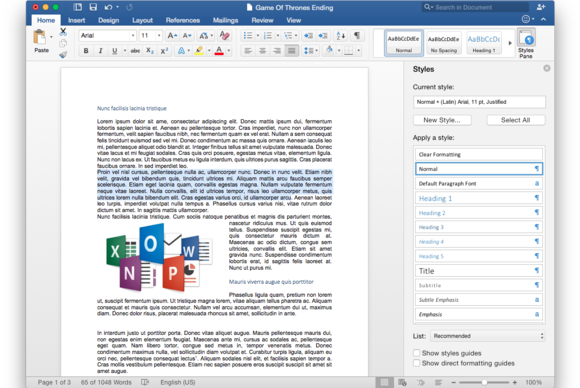The width and height of the screenshot is (580, 388).
Task: Open the font size 11 dropdown
Action: (x=159, y=36)
